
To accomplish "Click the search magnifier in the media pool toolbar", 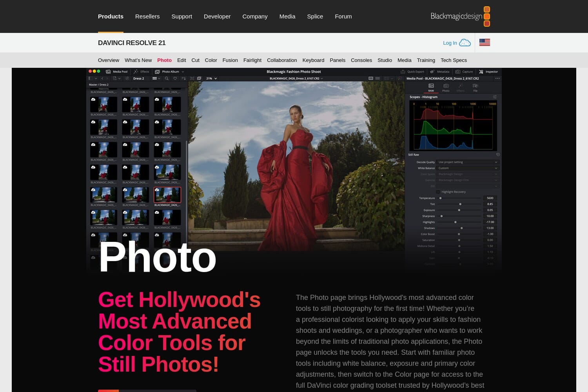I will point(167,78).
